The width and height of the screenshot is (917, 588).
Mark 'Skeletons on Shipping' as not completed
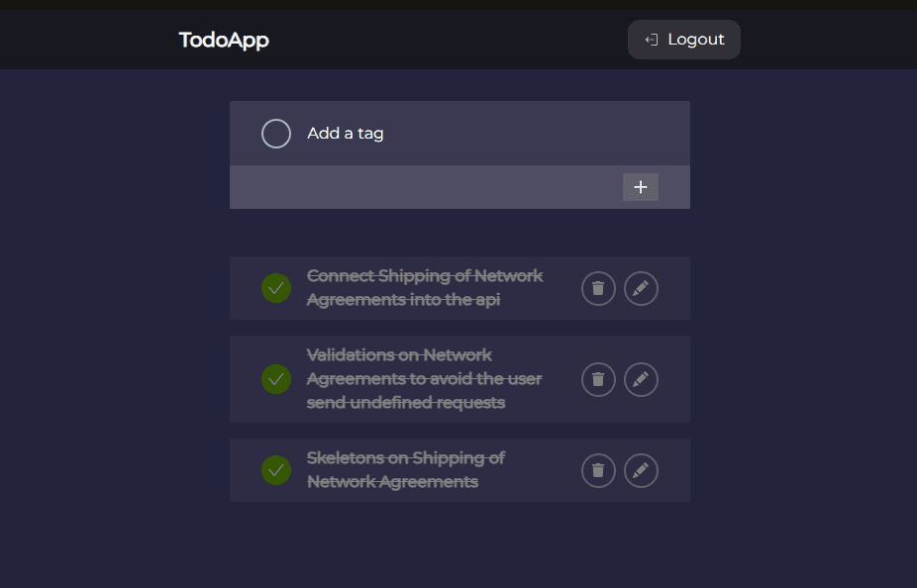click(276, 470)
